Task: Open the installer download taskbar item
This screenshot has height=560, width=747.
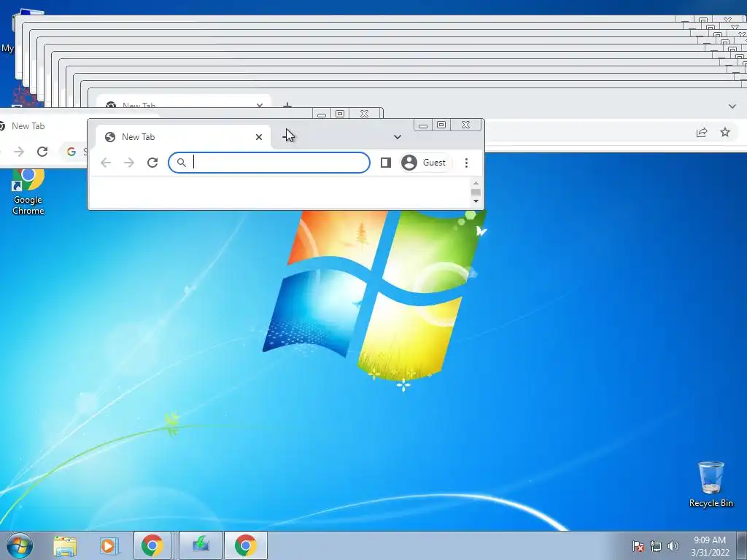Action: coord(201,545)
